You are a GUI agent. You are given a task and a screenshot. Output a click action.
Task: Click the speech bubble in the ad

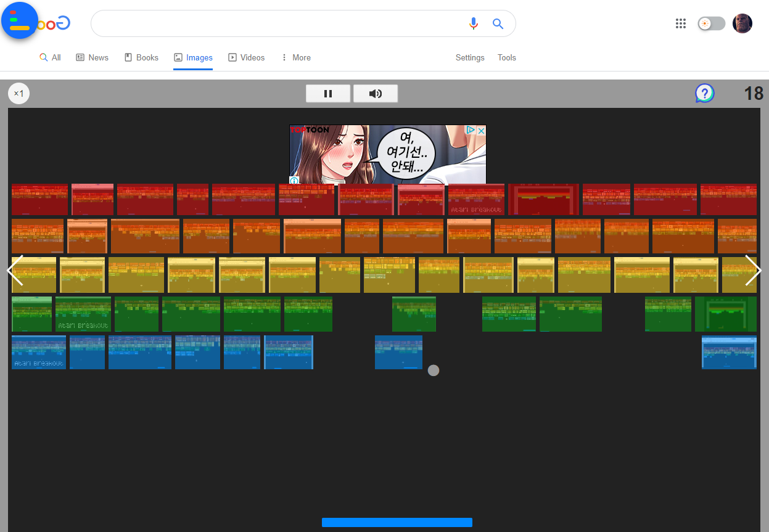(x=406, y=152)
